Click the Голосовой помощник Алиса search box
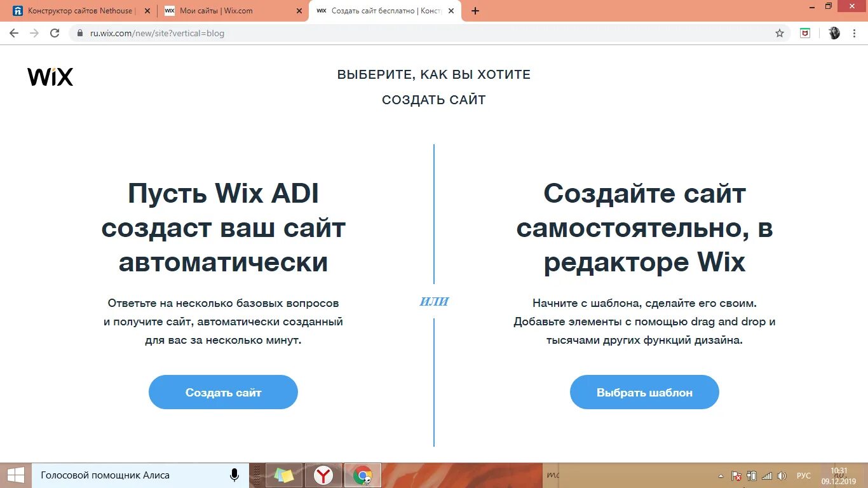The image size is (868, 488). [140, 475]
